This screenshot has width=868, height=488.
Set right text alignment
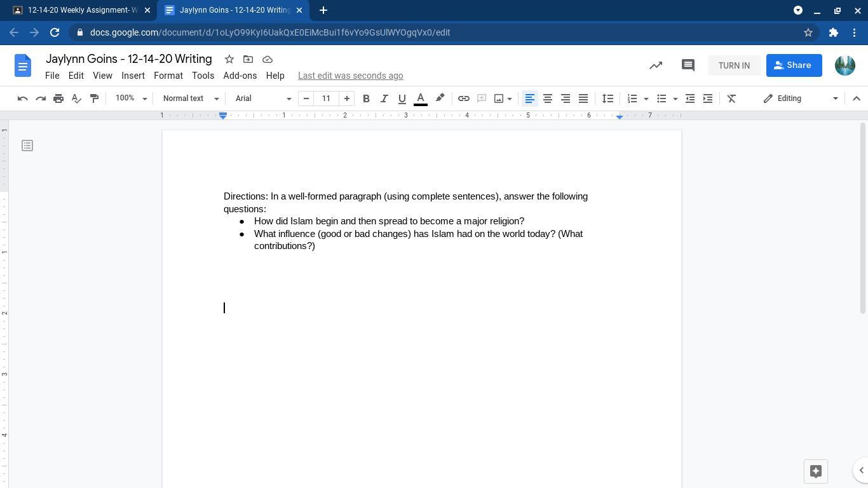(565, 98)
